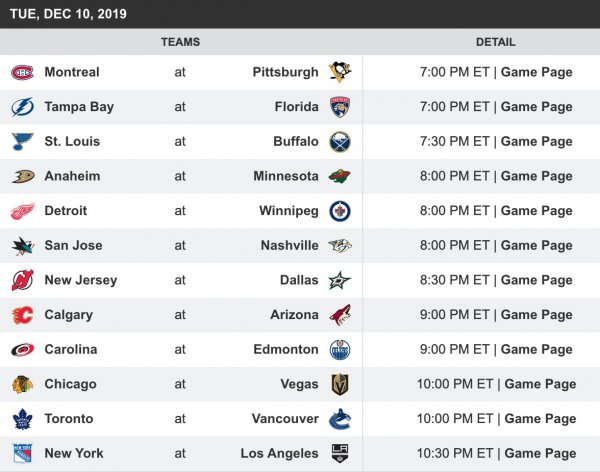Open Game Page for New York at Los Angeles
This screenshot has height=472, width=600.
tap(540, 453)
